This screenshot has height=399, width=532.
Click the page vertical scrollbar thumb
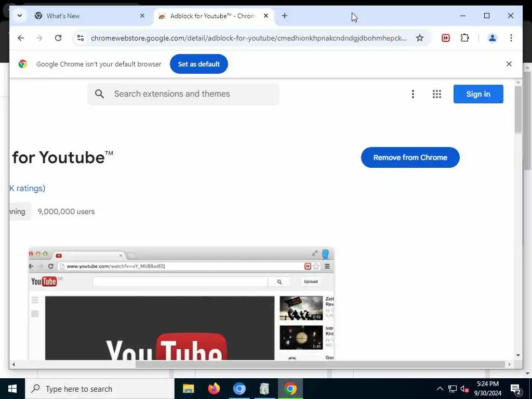pos(518,109)
